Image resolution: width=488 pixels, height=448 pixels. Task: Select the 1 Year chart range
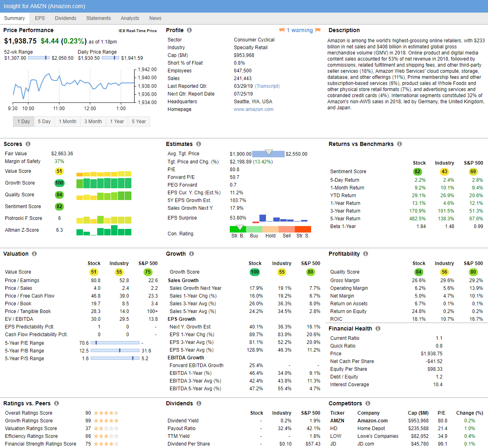[117, 122]
